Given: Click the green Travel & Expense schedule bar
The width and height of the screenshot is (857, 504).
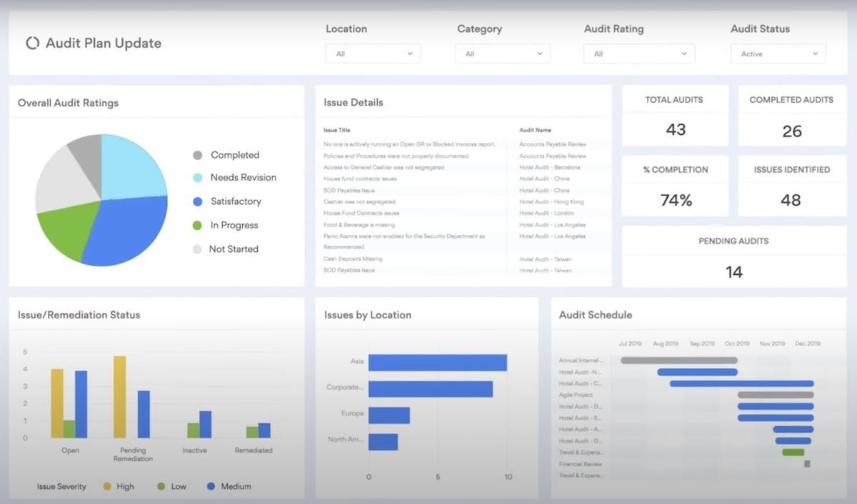Looking at the screenshot, I should tap(793, 452).
